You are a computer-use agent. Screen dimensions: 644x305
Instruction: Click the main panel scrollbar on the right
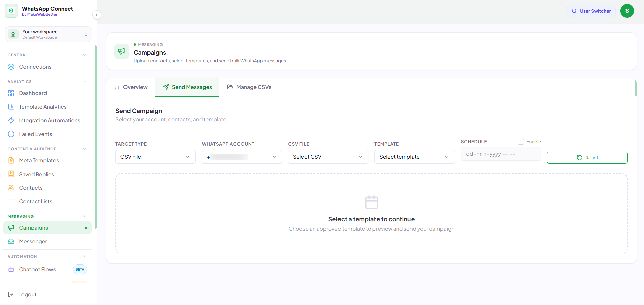[635, 87]
